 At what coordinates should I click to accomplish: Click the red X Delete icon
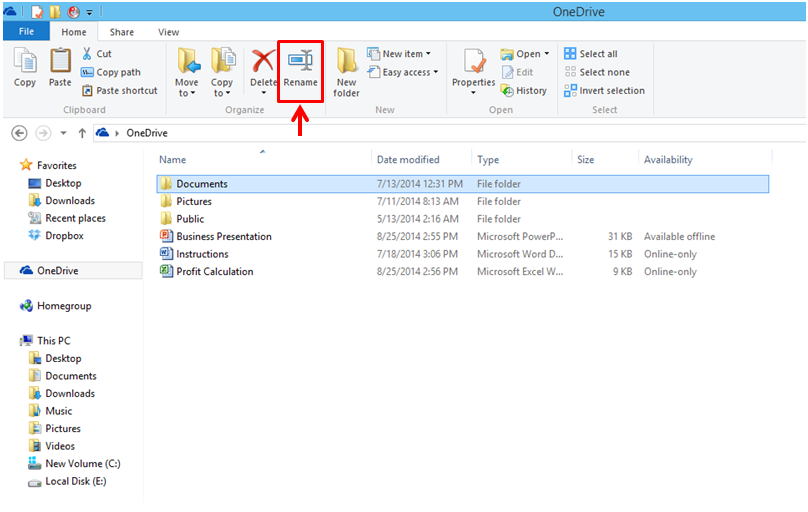coord(263,61)
